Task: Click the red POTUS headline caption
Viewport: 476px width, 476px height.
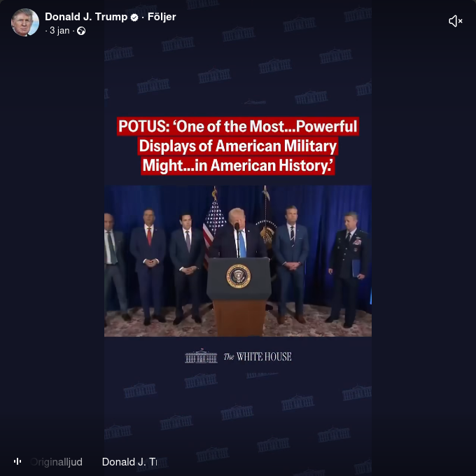Action: click(x=238, y=146)
